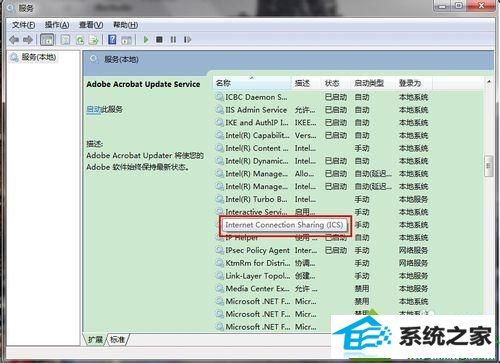Click the Pause Service icon
The width and height of the screenshot is (500, 363).
pos(173,40)
